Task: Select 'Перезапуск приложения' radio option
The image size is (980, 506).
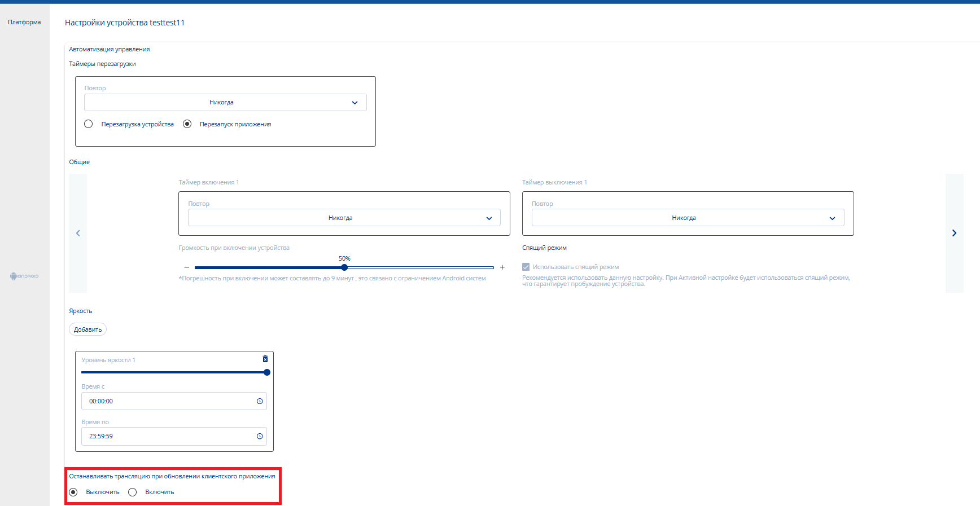Action: point(187,124)
